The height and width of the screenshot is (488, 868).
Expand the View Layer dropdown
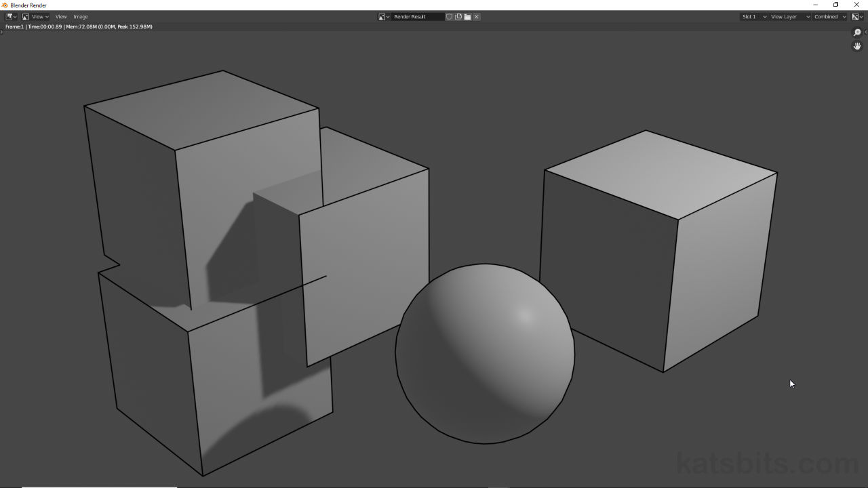tap(789, 16)
